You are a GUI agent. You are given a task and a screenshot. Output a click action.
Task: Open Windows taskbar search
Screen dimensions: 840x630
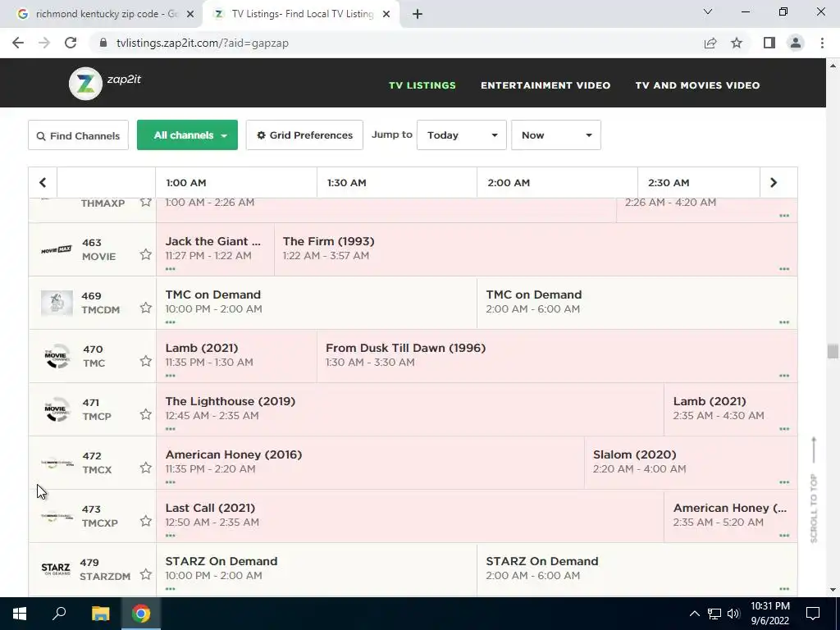[59, 614]
